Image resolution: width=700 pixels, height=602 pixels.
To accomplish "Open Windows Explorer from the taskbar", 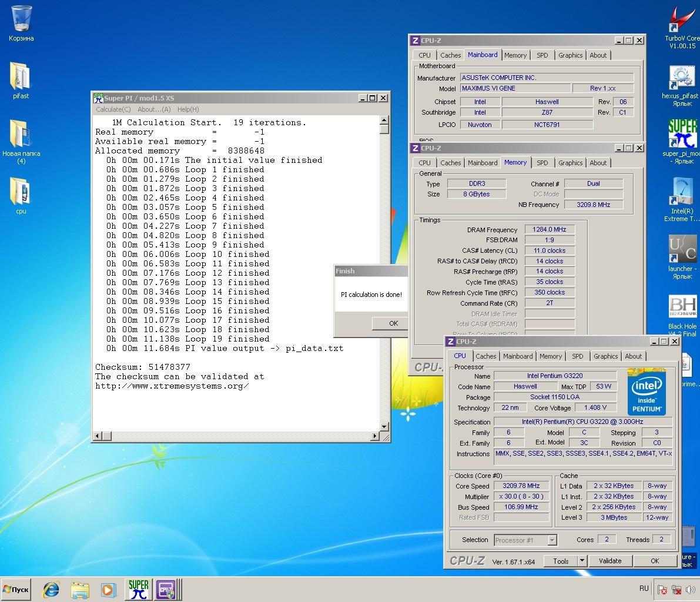I will (x=79, y=590).
